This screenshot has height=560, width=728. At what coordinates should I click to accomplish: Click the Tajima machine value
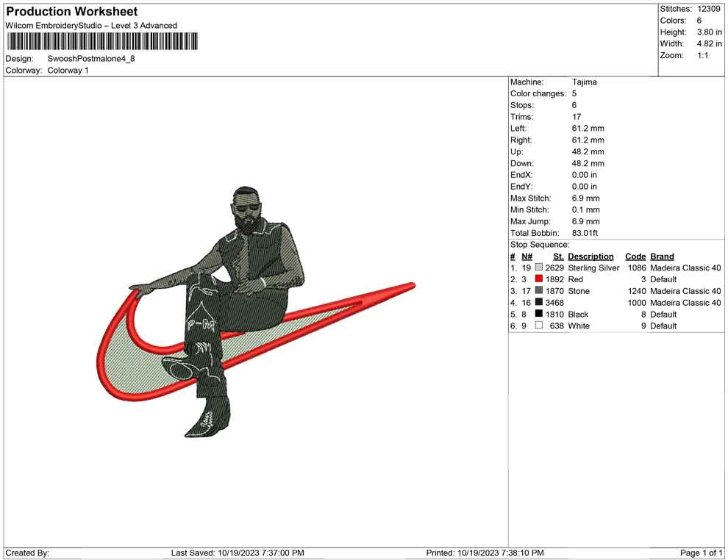[584, 82]
